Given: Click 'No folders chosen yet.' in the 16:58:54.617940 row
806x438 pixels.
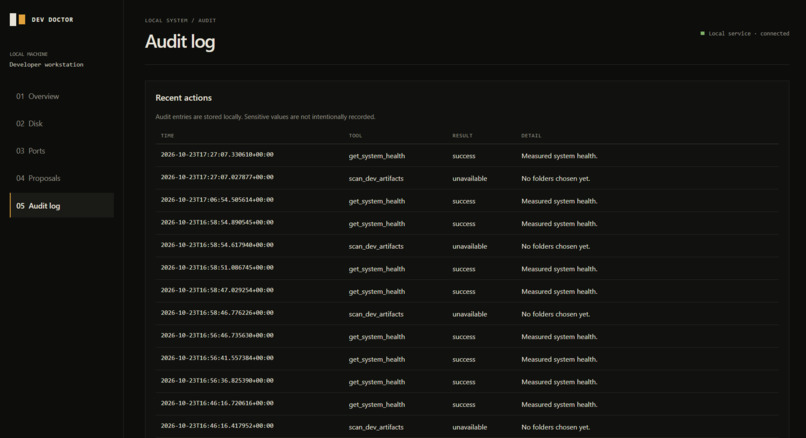Looking at the screenshot, I should pyautogui.click(x=556, y=246).
